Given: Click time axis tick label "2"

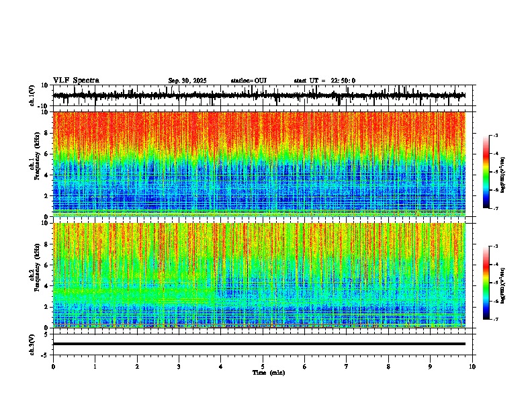Looking at the screenshot, I should point(137,367).
